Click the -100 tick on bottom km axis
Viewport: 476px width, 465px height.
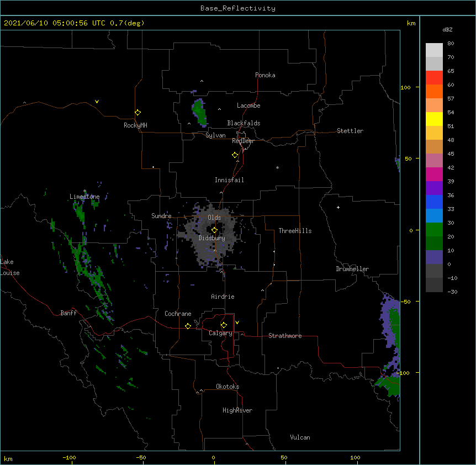[69, 457]
